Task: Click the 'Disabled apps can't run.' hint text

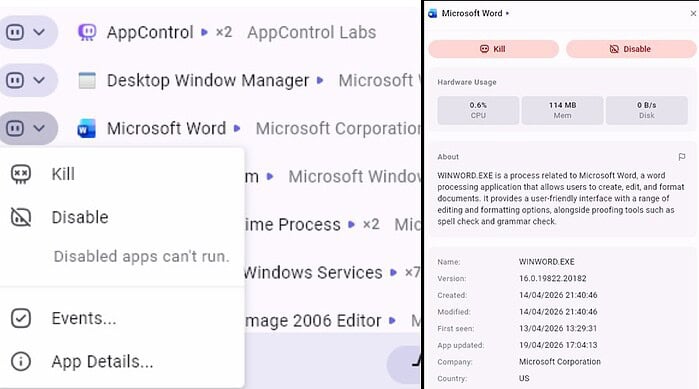Action: tap(141, 257)
